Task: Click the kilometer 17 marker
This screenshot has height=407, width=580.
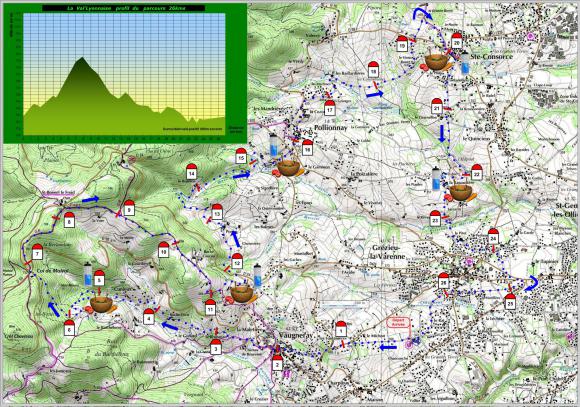Action: [x=330, y=107]
